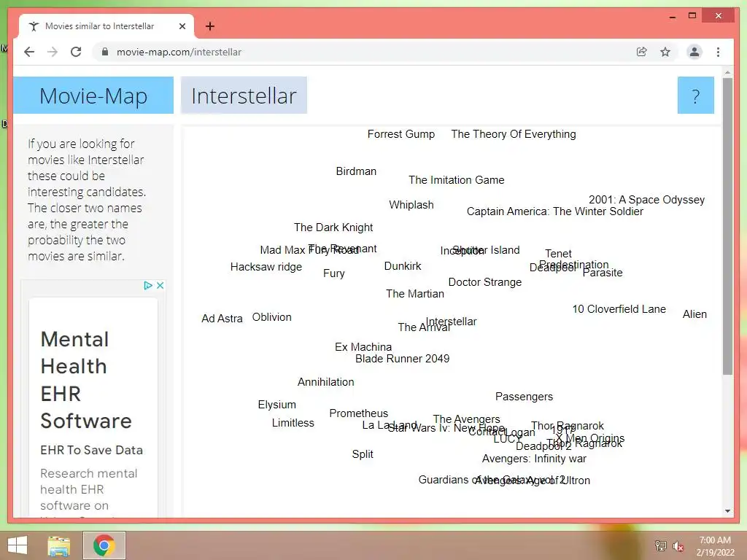This screenshot has height=560, width=747.
Task: Open Limitless
Action: (293, 423)
